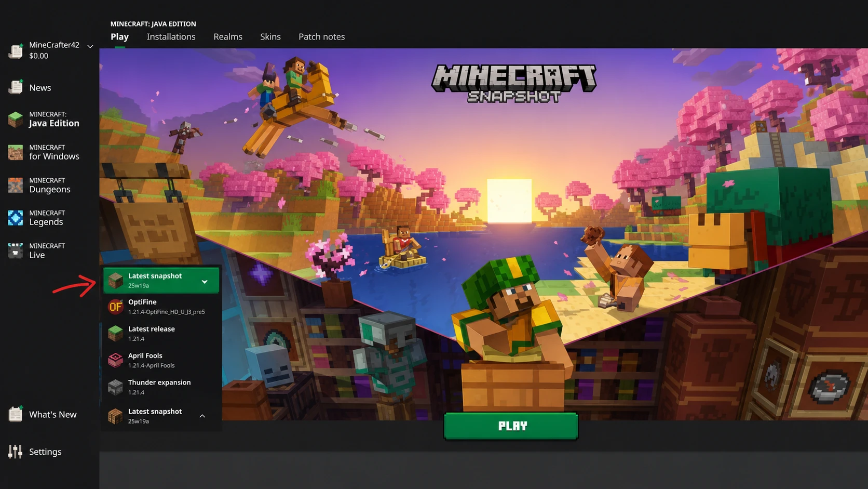View the Patch notes tab
The height and width of the screenshot is (489, 868).
click(321, 37)
